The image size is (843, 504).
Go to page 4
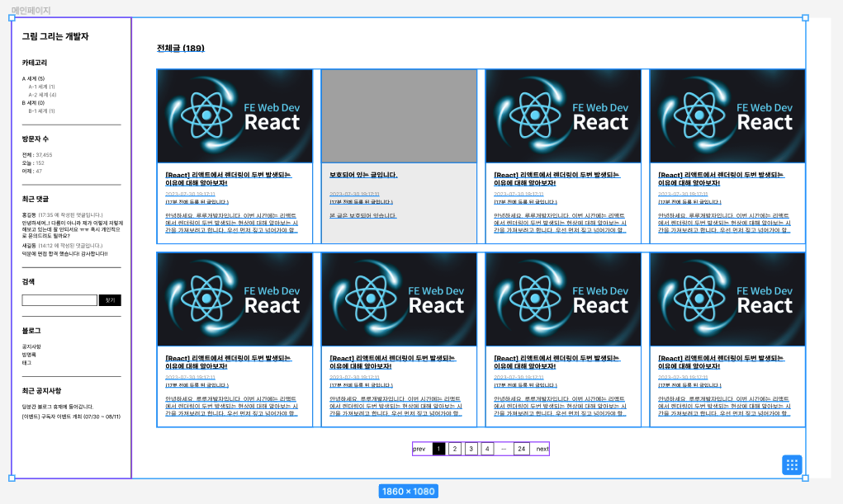487,449
